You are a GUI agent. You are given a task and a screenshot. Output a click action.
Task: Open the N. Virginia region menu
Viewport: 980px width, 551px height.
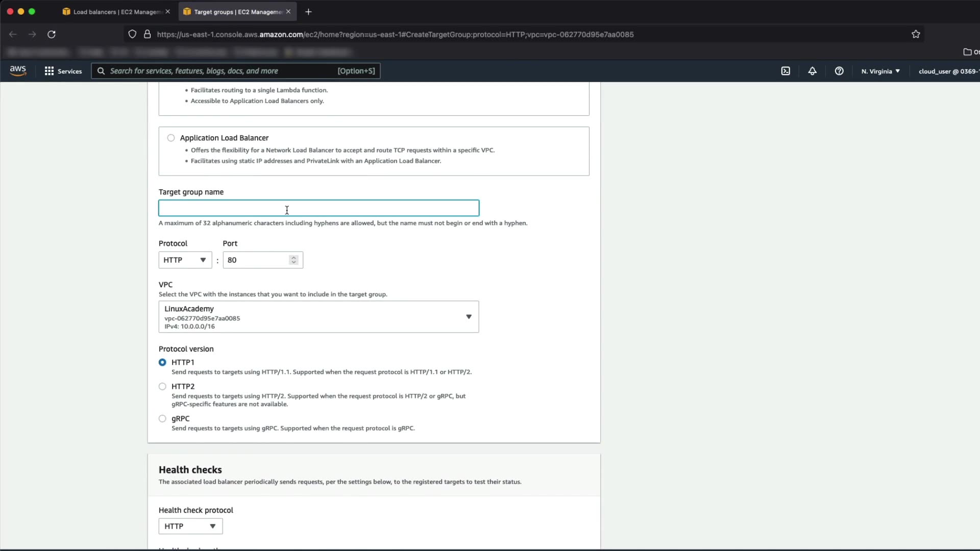click(880, 71)
